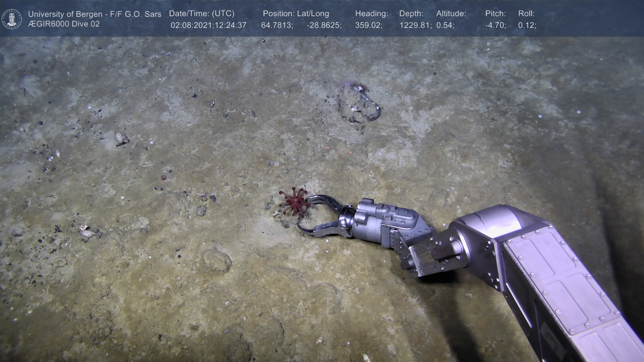Select the latitude value 64.7813
The height and width of the screenshot is (362, 644).
277,25
